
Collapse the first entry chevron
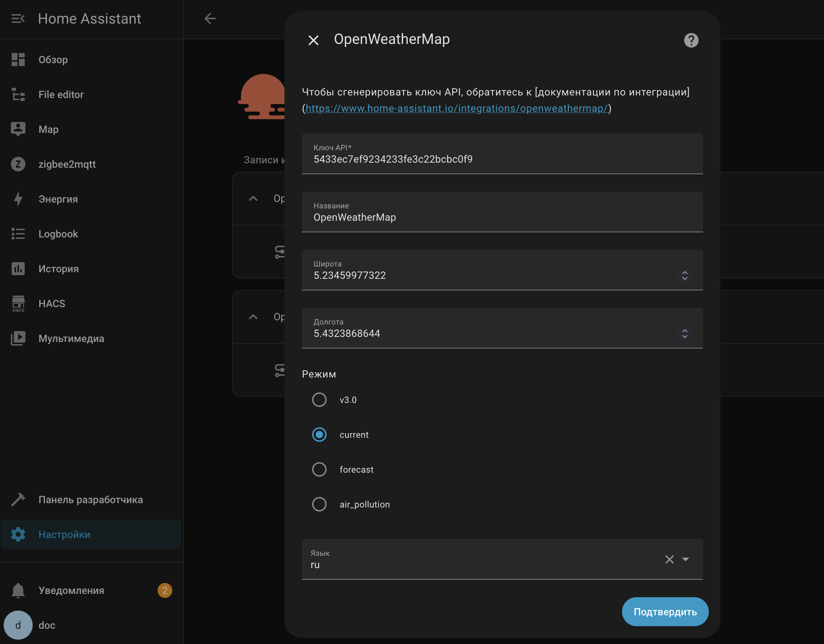pyautogui.click(x=253, y=199)
